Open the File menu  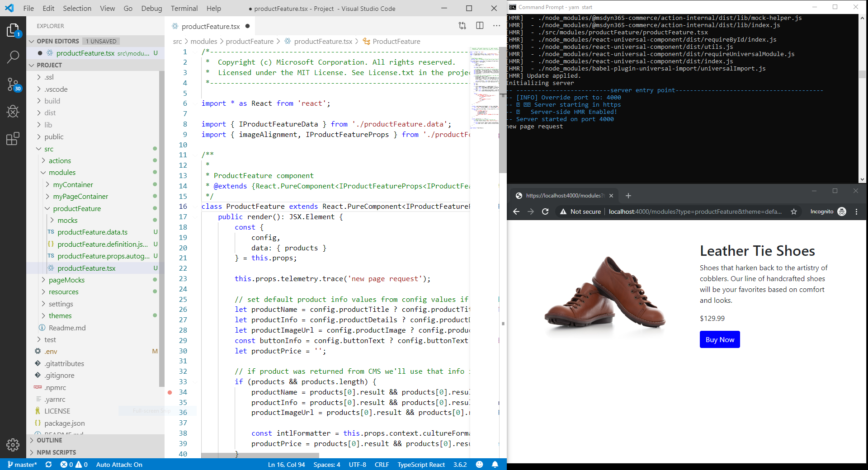pyautogui.click(x=28, y=8)
